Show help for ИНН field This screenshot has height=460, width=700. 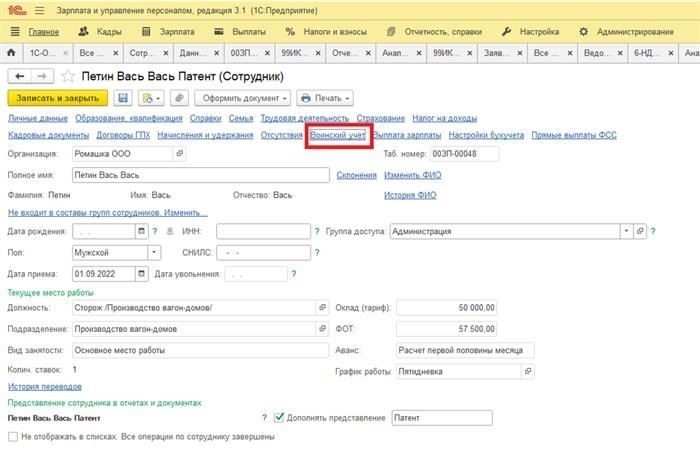pyautogui.click(x=317, y=231)
